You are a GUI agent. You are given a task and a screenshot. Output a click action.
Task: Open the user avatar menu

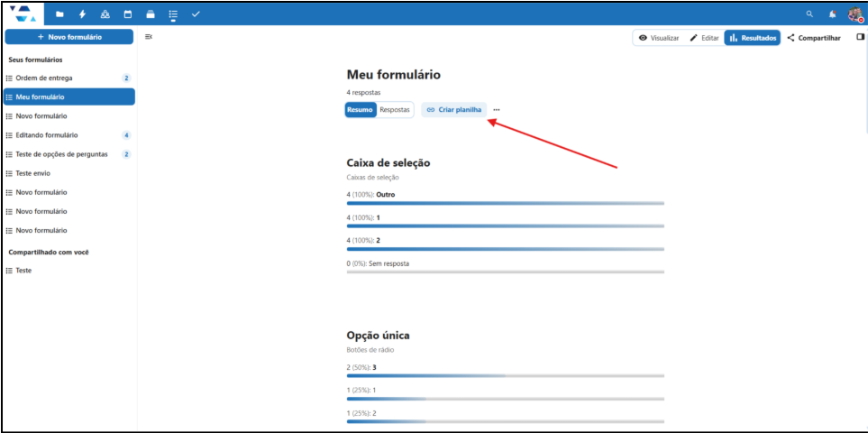854,14
